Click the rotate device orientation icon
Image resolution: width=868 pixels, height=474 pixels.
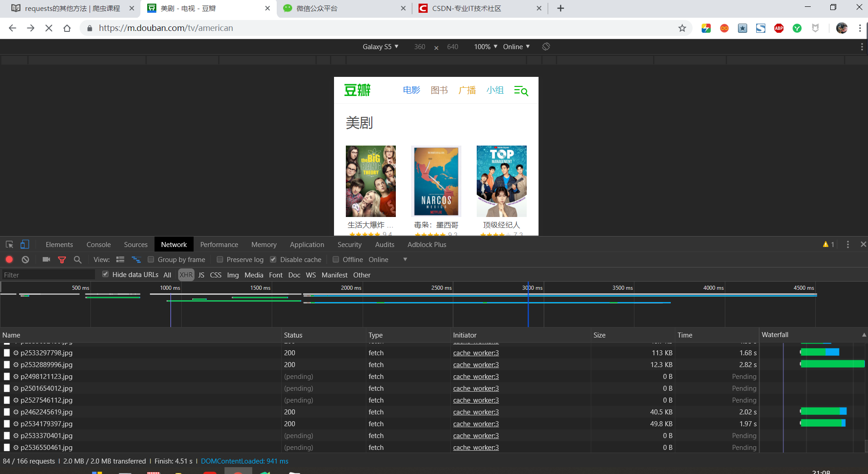point(546,46)
